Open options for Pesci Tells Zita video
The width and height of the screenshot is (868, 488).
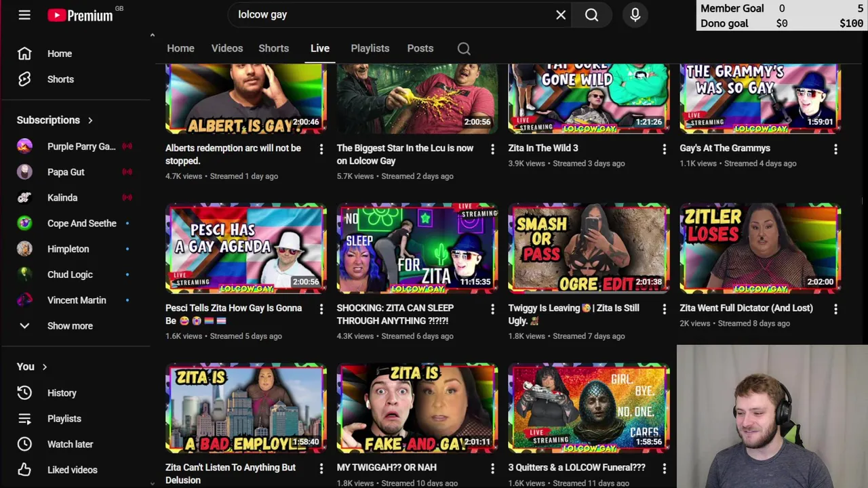[321, 308]
